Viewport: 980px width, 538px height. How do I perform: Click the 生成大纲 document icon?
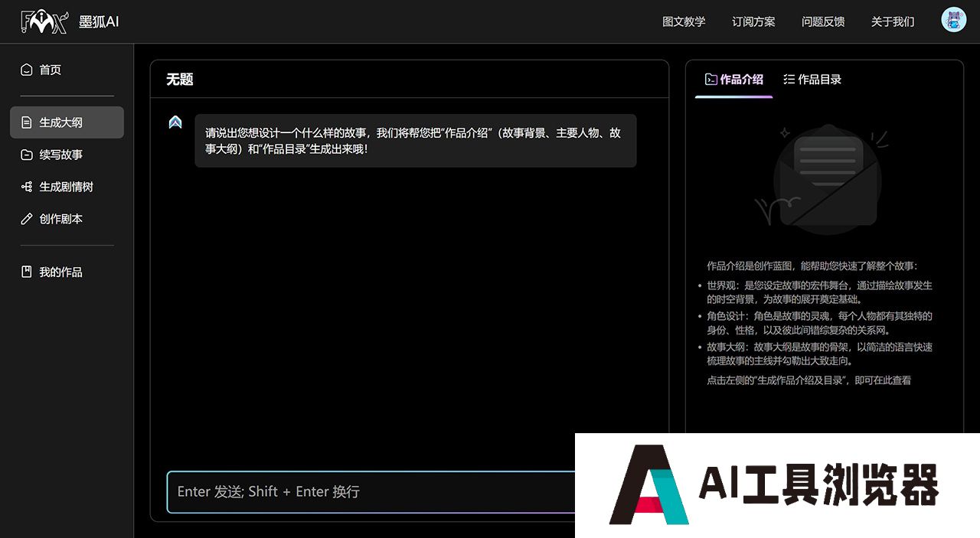click(26, 122)
